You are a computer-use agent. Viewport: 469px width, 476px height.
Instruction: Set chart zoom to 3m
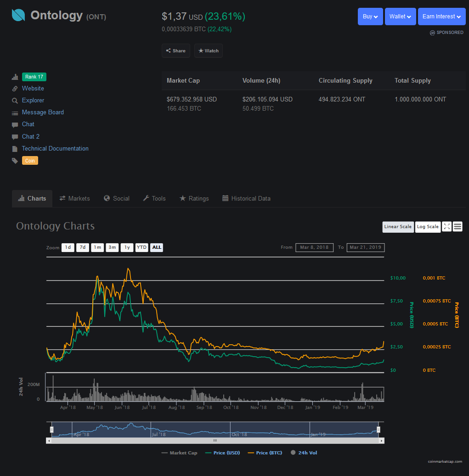pos(112,247)
